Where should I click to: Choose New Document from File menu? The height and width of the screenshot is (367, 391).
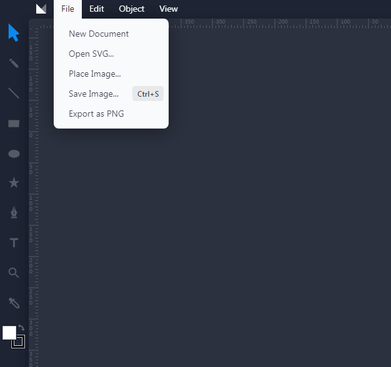click(111, 34)
